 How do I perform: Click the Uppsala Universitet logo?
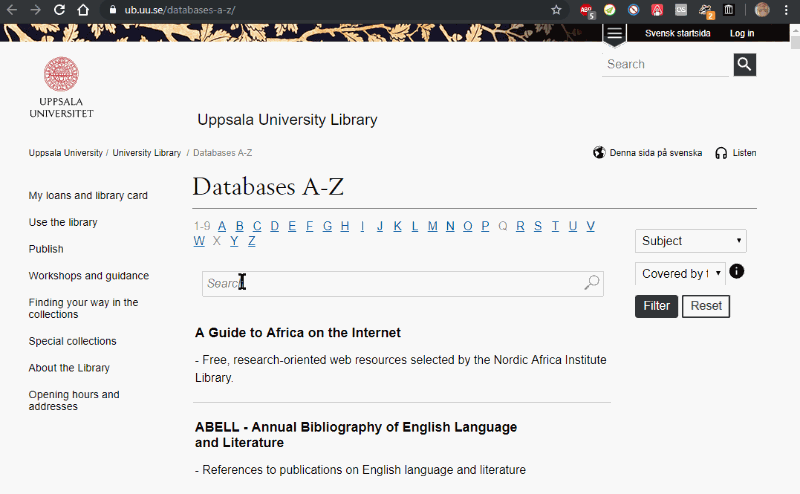pos(61,87)
